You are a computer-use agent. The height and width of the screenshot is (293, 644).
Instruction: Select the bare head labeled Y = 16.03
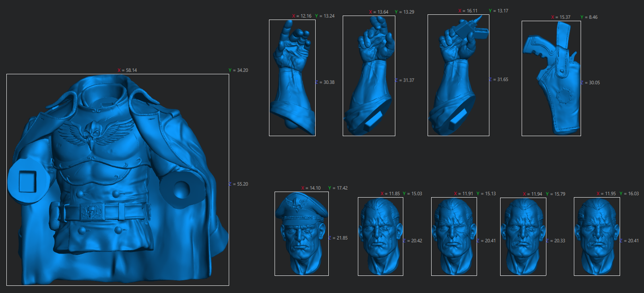(597, 237)
